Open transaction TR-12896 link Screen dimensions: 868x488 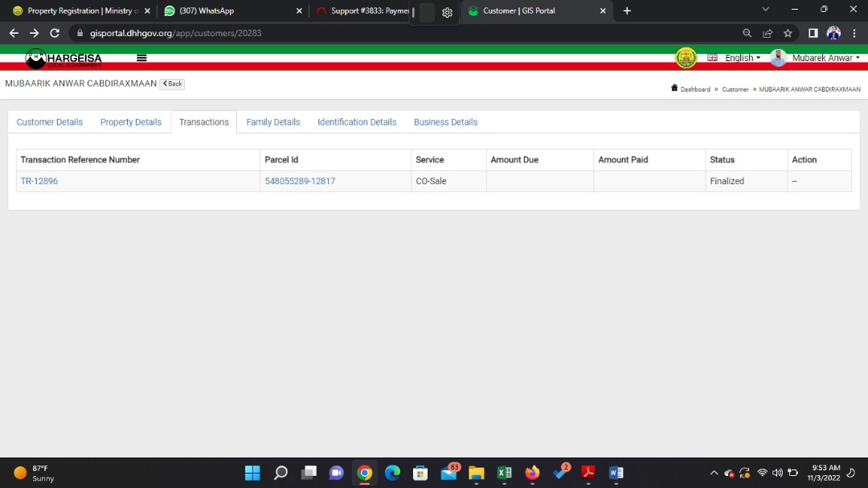tap(39, 181)
